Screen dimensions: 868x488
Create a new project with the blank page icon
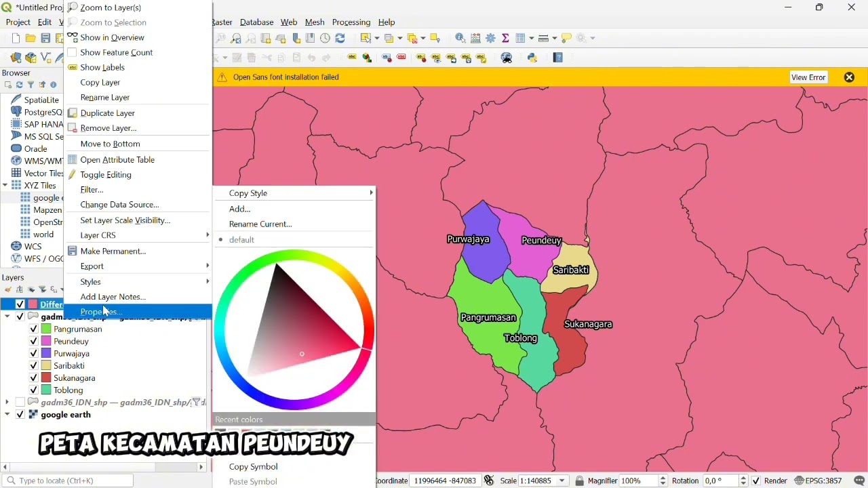(x=16, y=39)
